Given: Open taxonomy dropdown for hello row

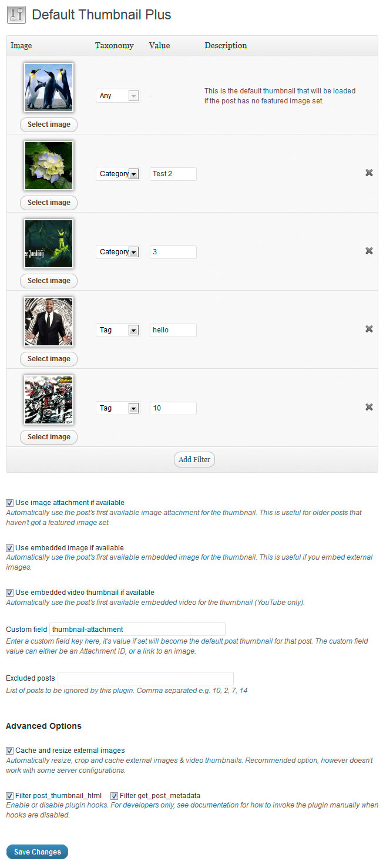Looking at the screenshot, I should coord(117,330).
